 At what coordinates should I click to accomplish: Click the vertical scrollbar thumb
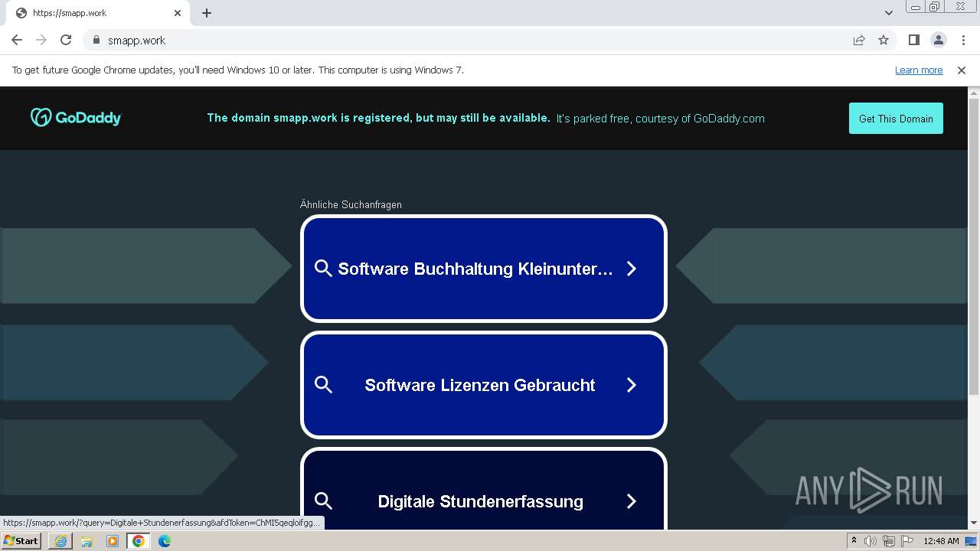[x=974, y=248]
